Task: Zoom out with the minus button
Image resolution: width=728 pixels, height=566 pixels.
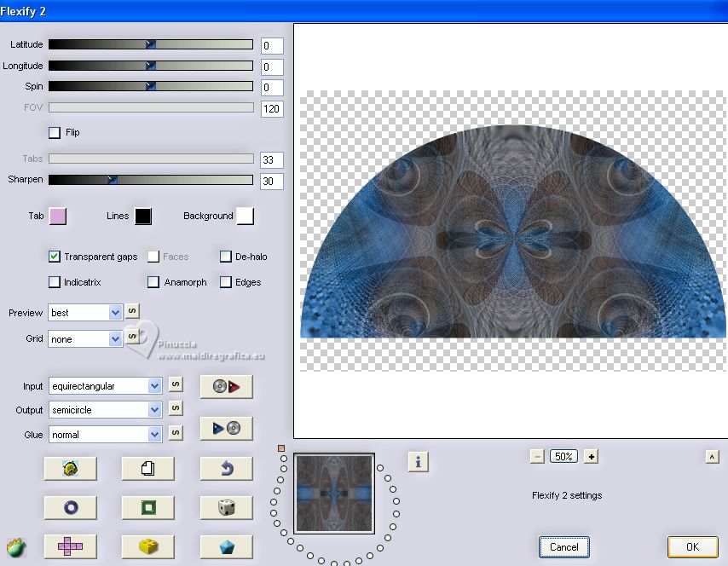Action: [537, 457]
